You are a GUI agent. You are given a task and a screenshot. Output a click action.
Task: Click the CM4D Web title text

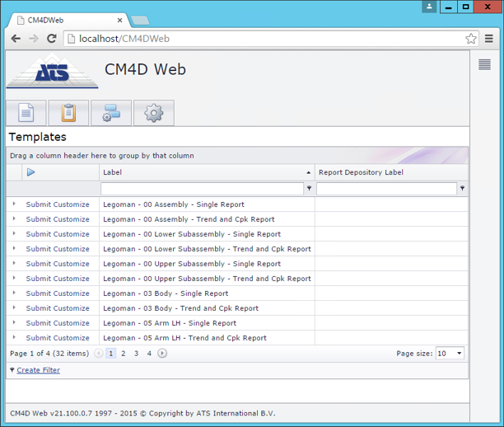click(145, 69)
